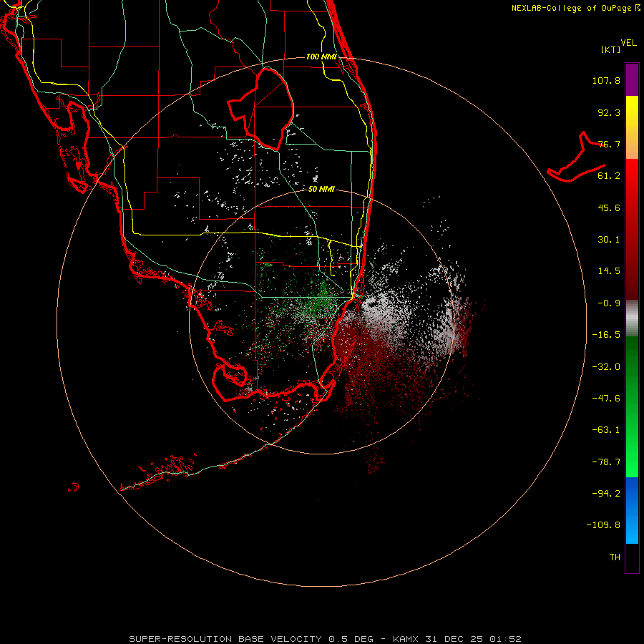644x644 pixels.
Task: Click the blue segment of the velocity color bar
Action: (x=632, y=510)
